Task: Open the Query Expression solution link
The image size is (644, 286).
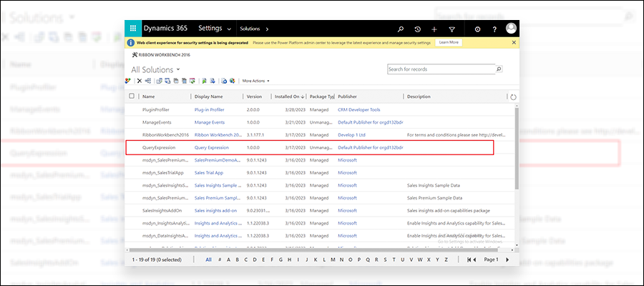Action: click(212, 147)
